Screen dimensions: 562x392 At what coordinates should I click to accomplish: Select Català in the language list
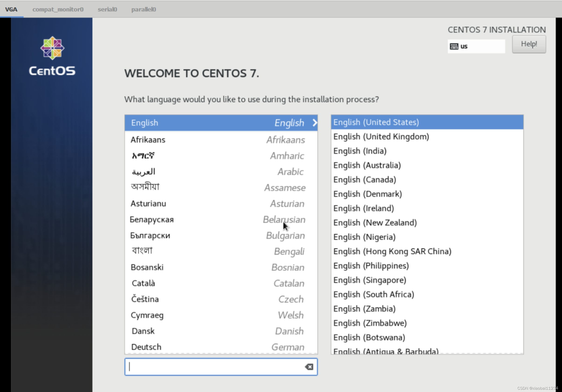click(x=221, y=283)
